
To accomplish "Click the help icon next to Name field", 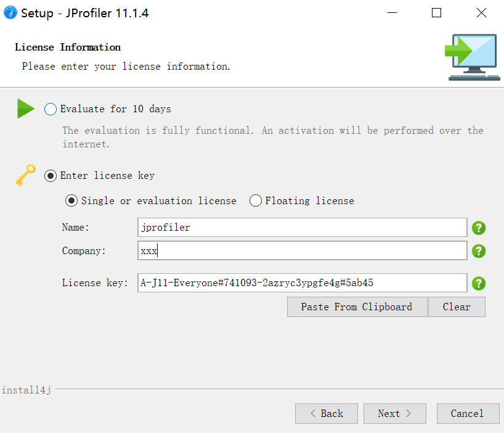I will [x=479, y=228].
